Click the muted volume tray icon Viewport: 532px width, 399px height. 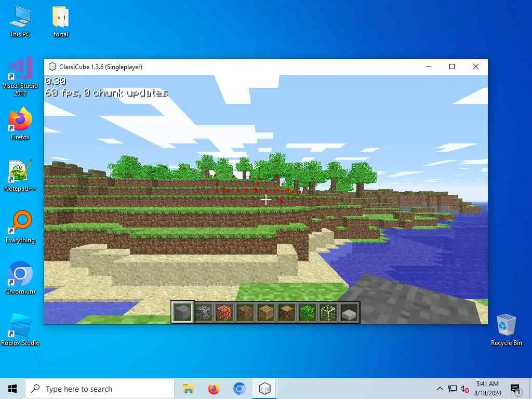(465, 389)
